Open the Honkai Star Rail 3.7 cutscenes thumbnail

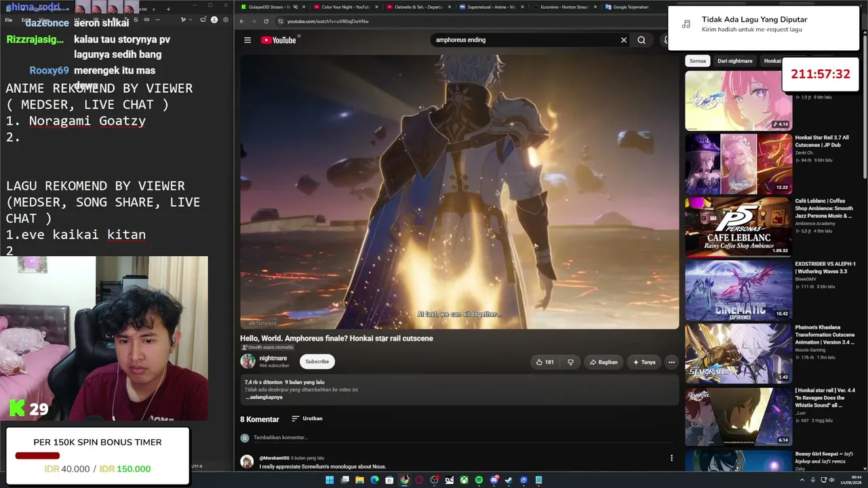click(738, 164)
